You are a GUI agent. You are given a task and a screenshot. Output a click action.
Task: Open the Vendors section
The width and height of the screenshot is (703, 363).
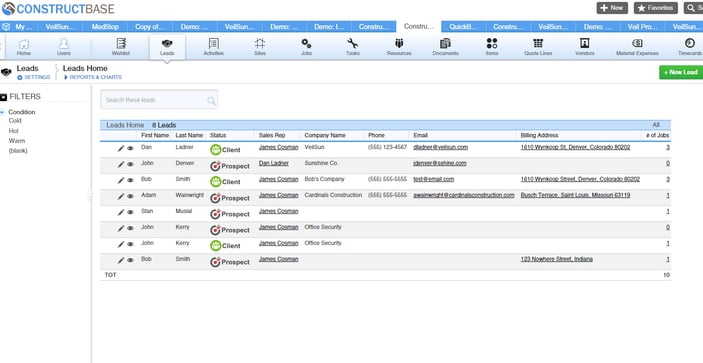(x=585, y=47)
